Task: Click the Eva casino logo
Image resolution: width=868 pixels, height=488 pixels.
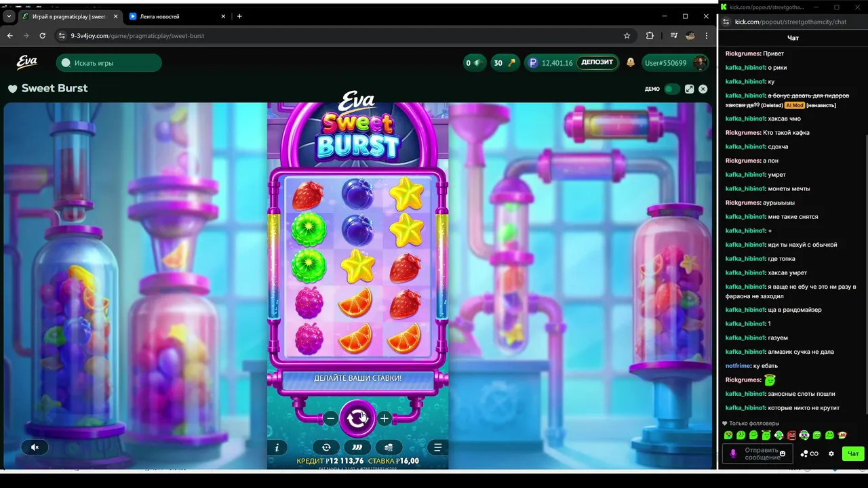Action: coord(26,62)
